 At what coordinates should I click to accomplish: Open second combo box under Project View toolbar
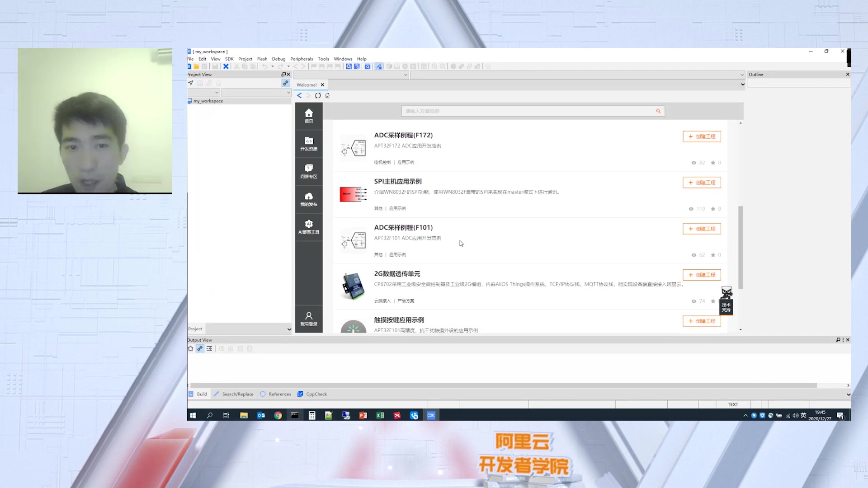point(256,93)
